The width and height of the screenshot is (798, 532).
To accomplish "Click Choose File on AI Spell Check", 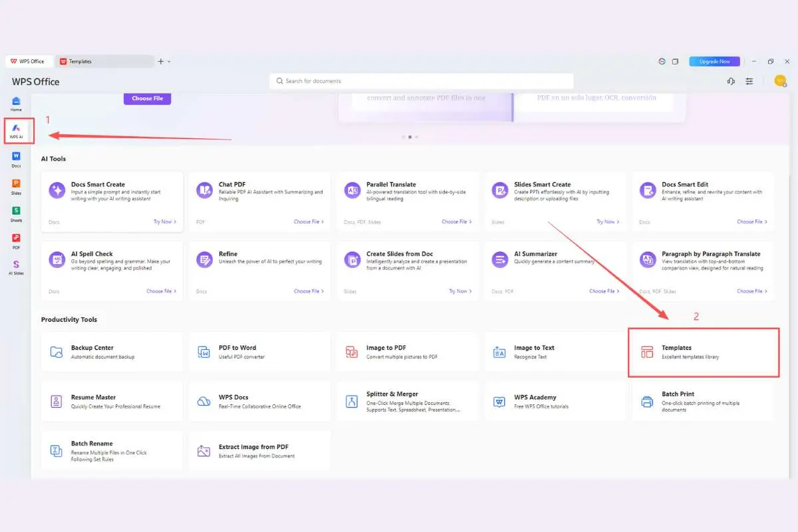I will click(x=162, y=291).
